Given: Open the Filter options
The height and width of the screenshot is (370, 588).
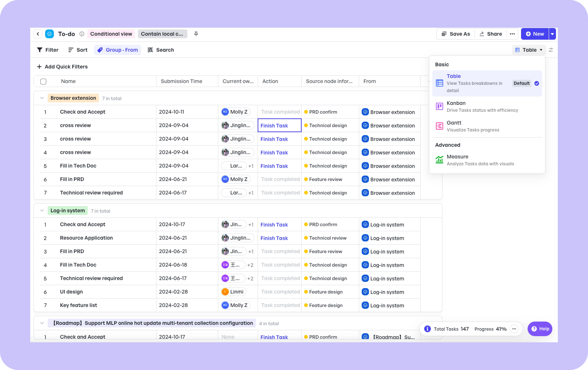Looking at the screenshot, I should pos(48,50).
